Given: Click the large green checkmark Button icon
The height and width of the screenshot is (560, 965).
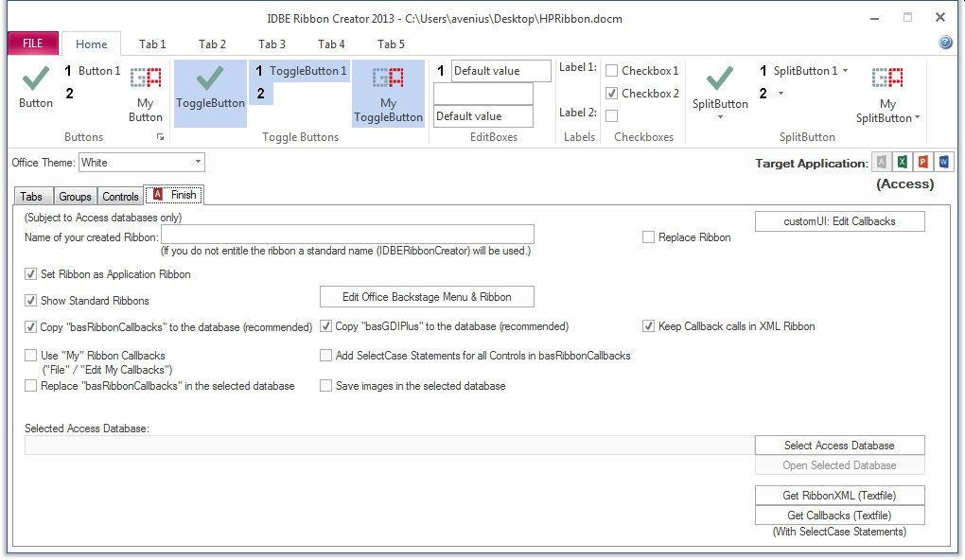Looking at the screenshot, I should 36,79.
